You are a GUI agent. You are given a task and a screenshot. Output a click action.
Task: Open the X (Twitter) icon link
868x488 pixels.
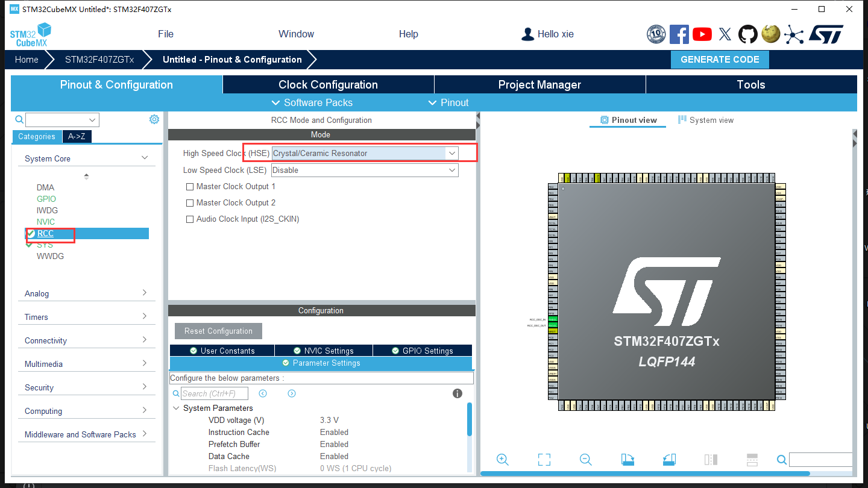click(725, 34)
